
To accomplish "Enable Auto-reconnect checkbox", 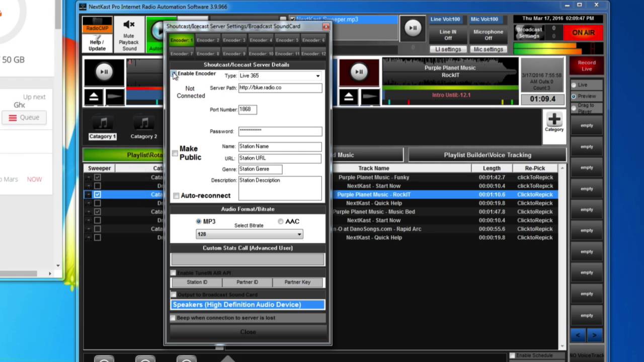I will pyautogui.click(x=176, y=196).
